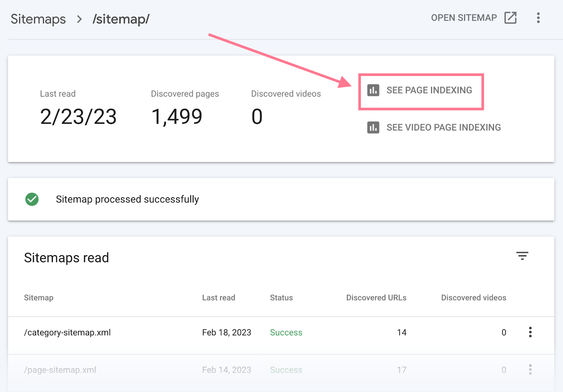This screenshot has width=563, height=392.
Task: Select the Sitemaps breadcrumb
Action: click(x=38, y=19)
